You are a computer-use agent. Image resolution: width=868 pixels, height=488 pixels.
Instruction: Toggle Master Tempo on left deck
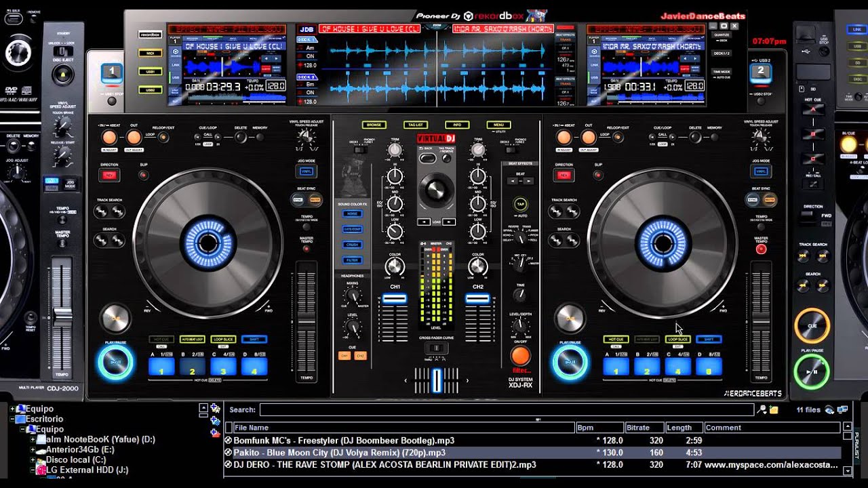click(x=307, y=249)
